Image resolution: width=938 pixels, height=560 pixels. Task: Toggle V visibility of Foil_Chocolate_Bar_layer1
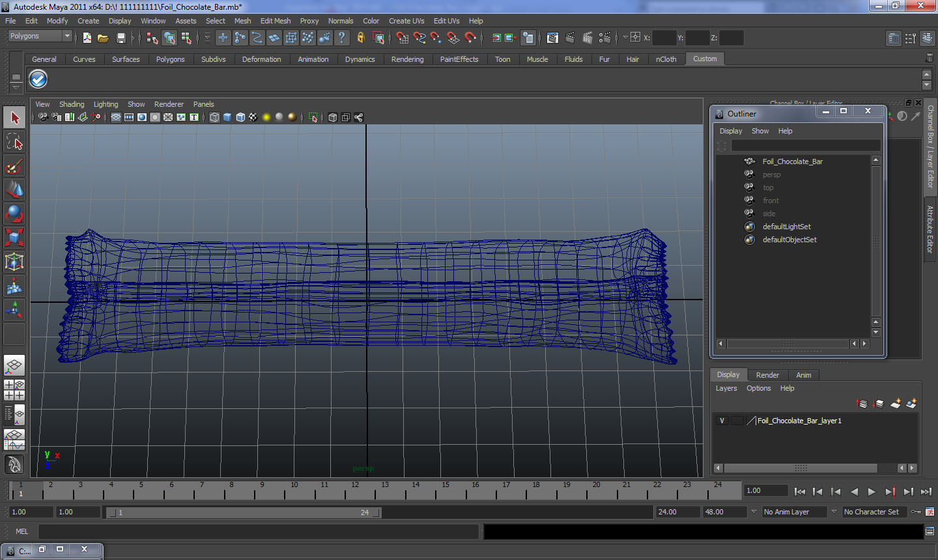722,421
